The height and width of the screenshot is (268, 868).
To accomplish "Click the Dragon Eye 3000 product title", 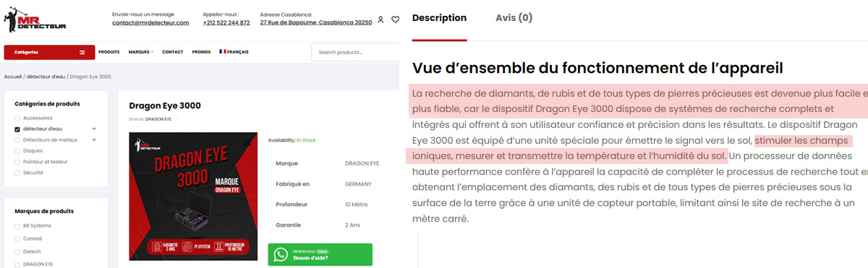I will click(165, 105).
